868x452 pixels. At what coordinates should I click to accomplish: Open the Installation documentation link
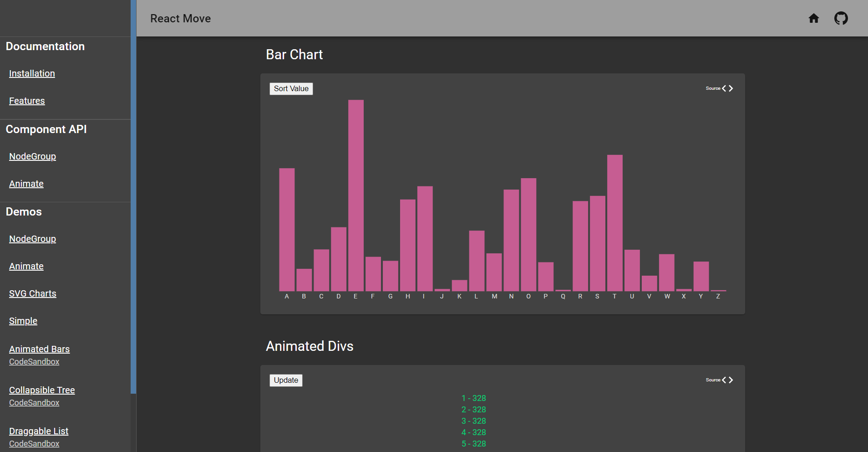tap(32, 73)
